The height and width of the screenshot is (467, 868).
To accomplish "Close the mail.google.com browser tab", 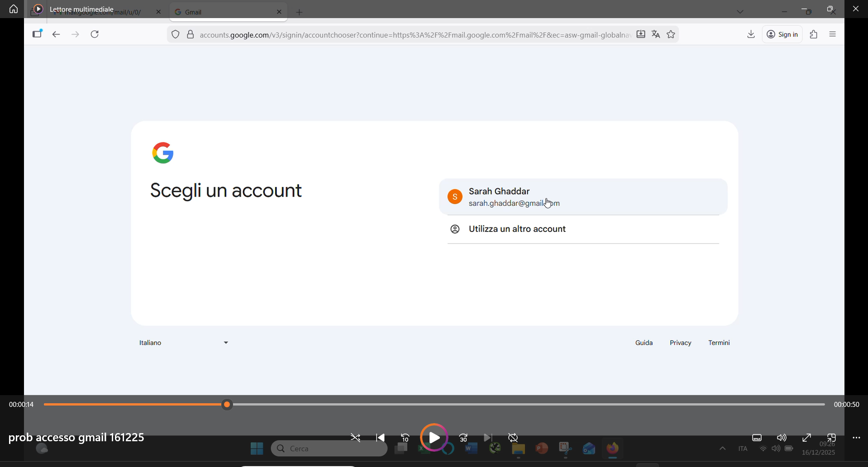I will pyautogui.click(x=158, y=12).
